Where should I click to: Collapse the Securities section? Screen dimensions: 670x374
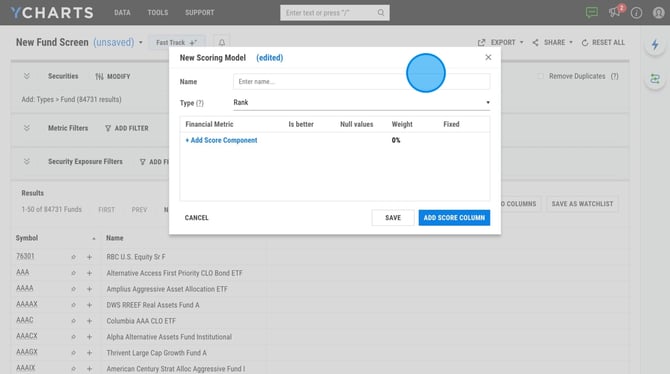(26, 76)
